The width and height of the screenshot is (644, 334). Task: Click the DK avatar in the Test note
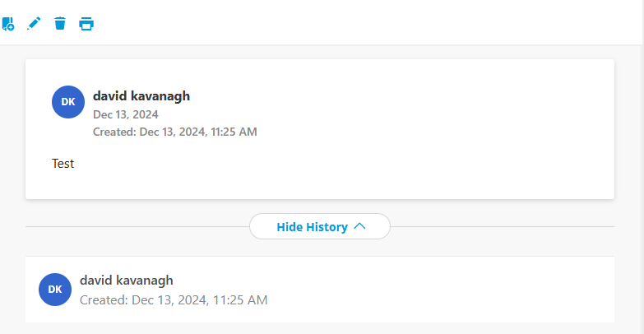click(x=68, y=101)
